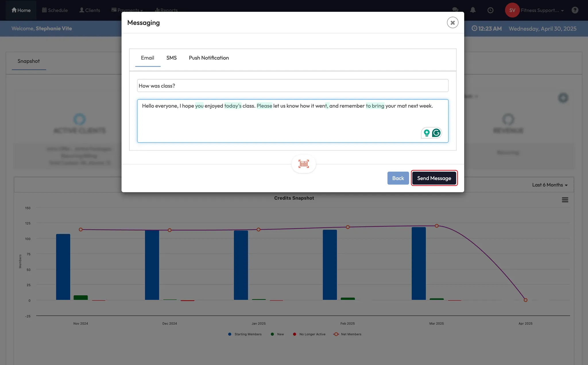The image size is (588, 365).
Task: Click the SV user avatar
Action: click(512, 10)
